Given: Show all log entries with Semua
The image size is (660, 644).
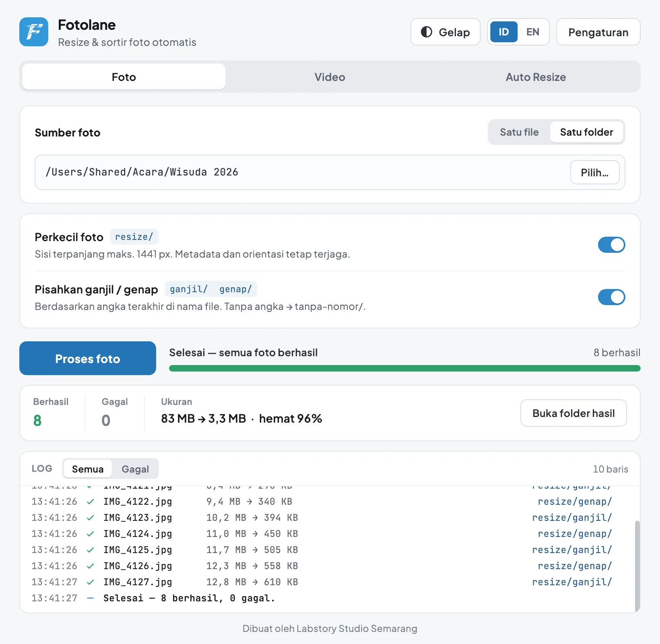Looking at the screenshot, I should pos(88,469).
